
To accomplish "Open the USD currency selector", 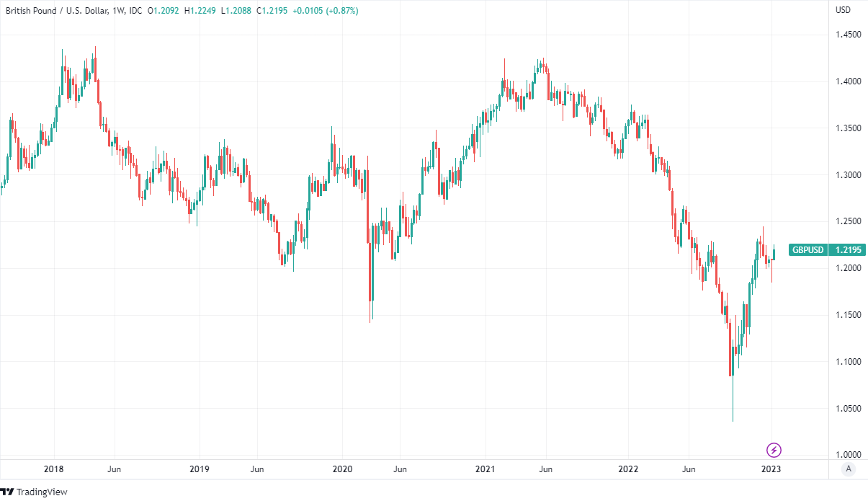I will tap(843, 10).
